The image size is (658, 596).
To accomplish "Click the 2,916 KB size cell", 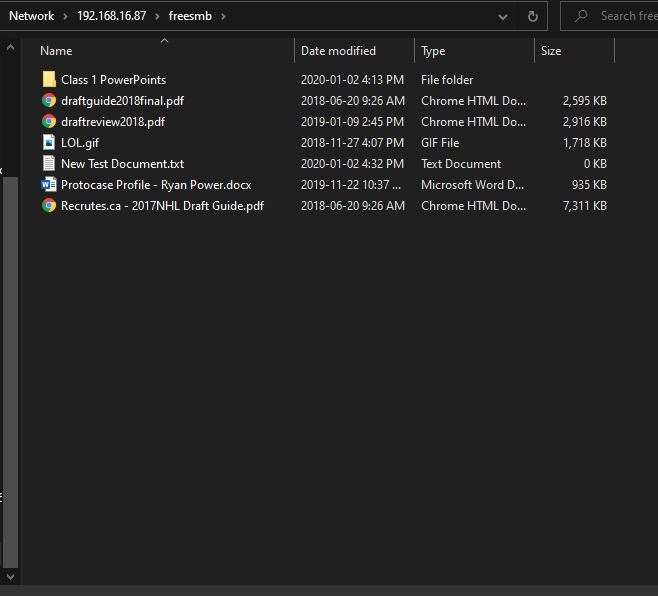I will tap(585, 122).
